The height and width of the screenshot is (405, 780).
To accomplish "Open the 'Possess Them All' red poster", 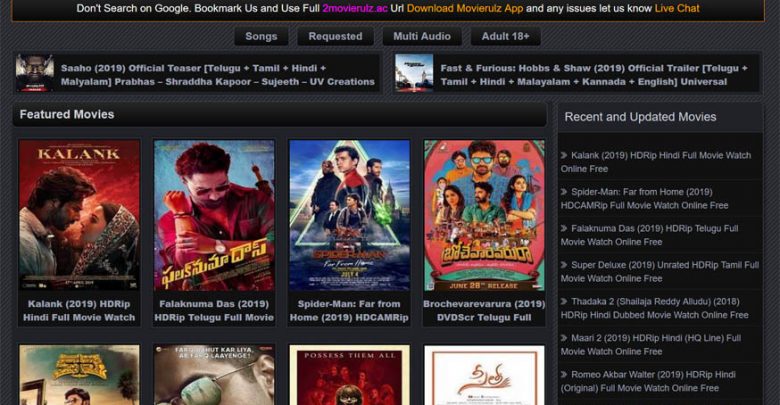I will [x=349, y=375].
